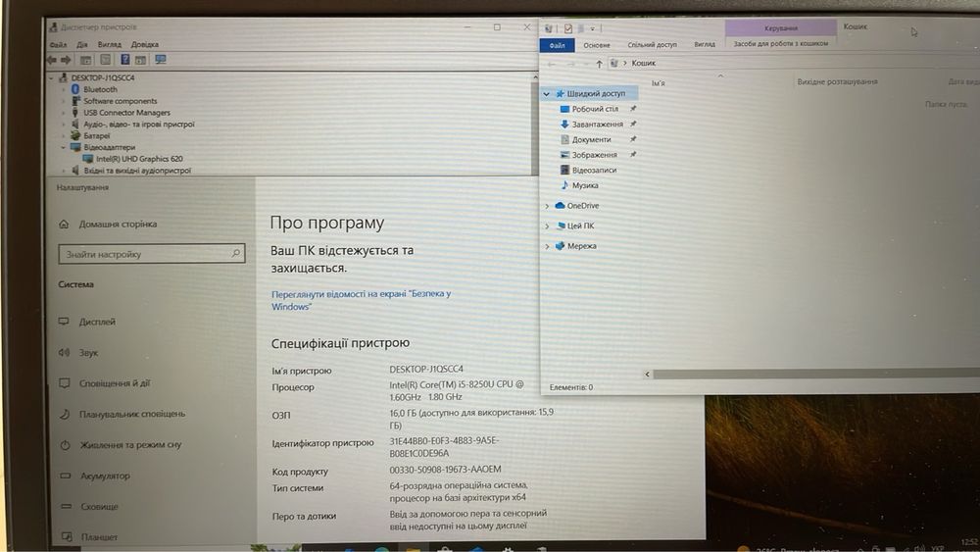Click Properties icon left of Device Manager Help icon
Screen dimensions: 980x552
tap(106, 60)
